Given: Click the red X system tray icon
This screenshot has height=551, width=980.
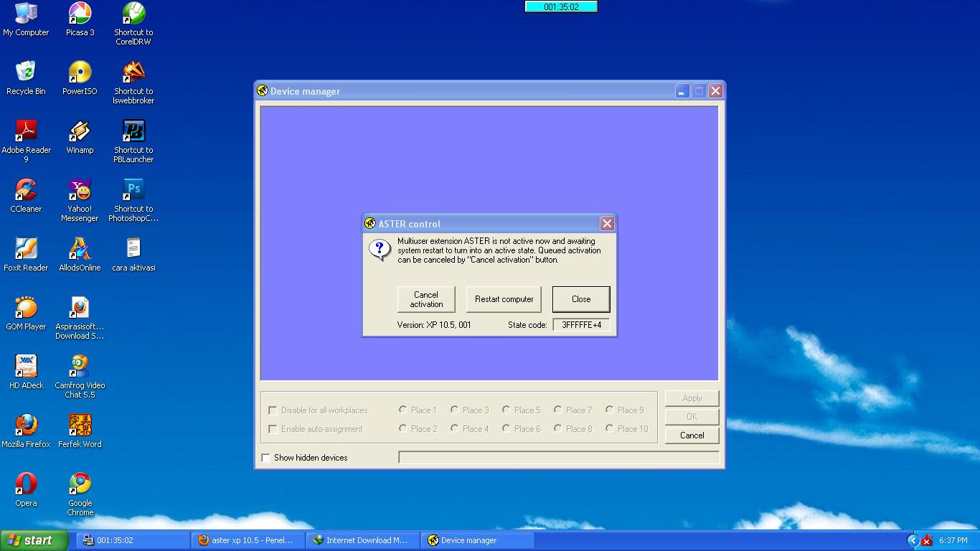Looking at the screenshot, I should pyautogui.click(x=927, y=540).
